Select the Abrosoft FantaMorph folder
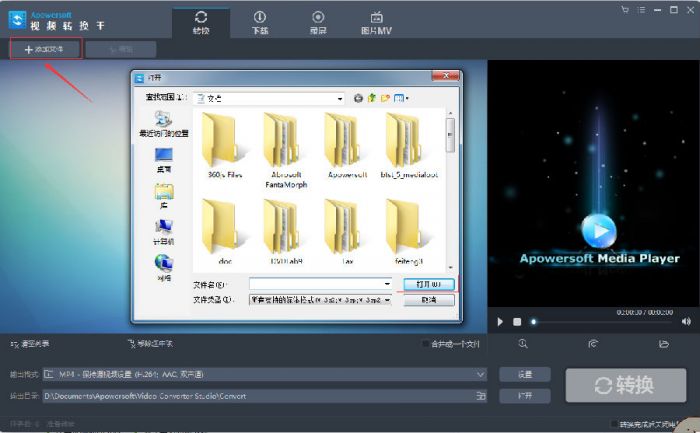This screenshot has height=433, width=700. [x=286, y=150]
